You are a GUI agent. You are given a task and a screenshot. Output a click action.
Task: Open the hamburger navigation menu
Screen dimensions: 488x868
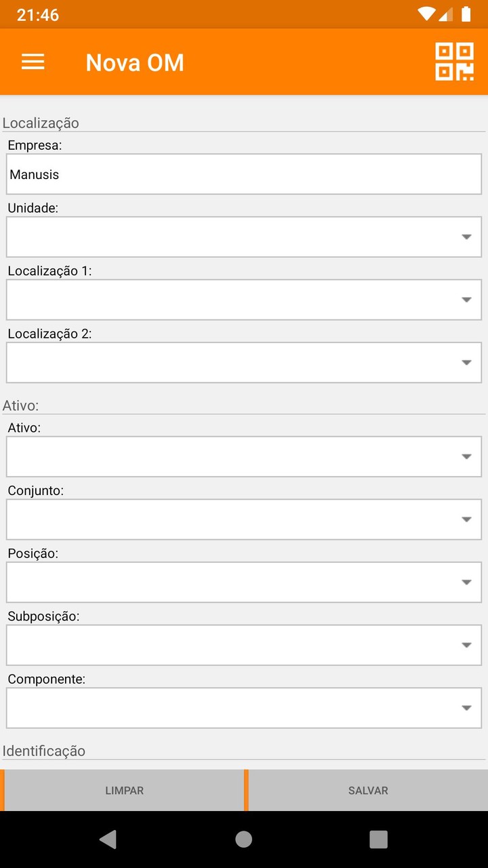(x=33, y=62)
